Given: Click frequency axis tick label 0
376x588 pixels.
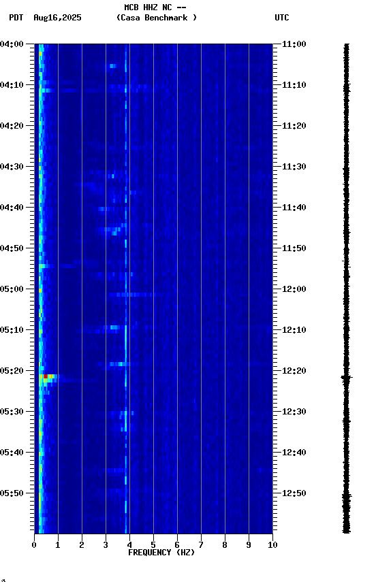Looking at the screenshot, I should (34, 545).
